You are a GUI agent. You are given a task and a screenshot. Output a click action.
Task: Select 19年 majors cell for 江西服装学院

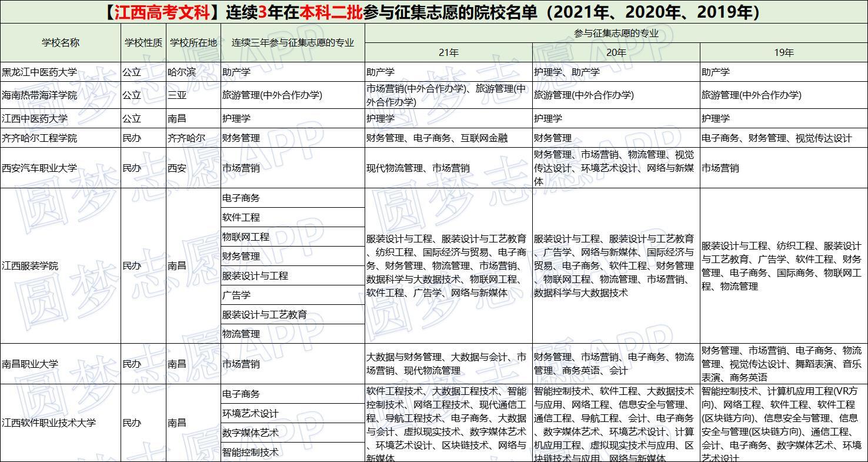pyautogui.click(x=784, y=265)
